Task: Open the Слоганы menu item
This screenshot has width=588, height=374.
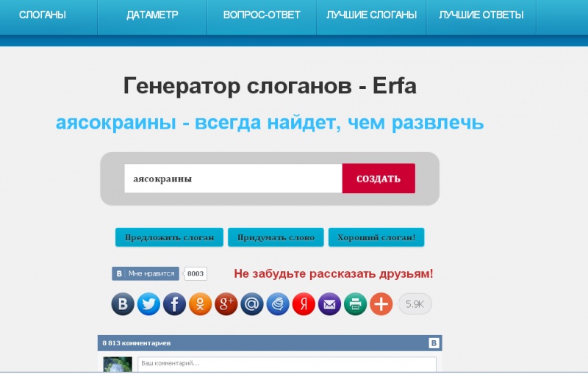Action: pyautogui.click(x=43, y=15)
